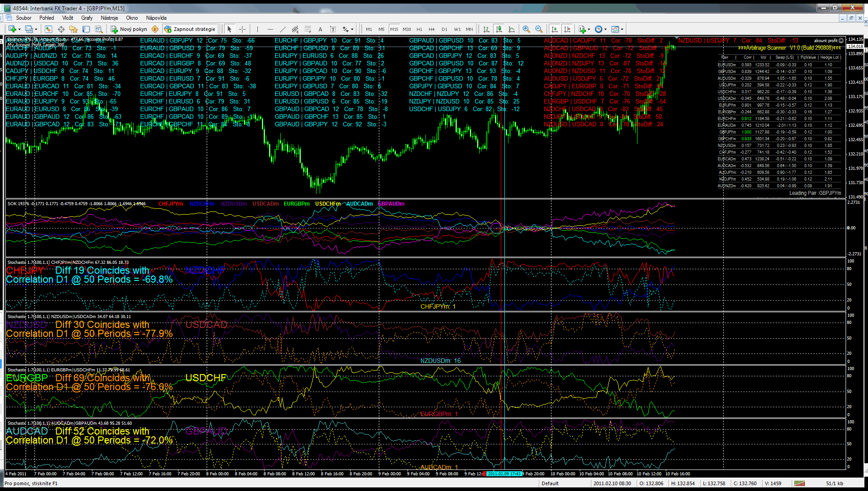This screenshot has width=868, height=491.
Task: Open the Navigator favorites folder icon
Action: tap(74, 29)
